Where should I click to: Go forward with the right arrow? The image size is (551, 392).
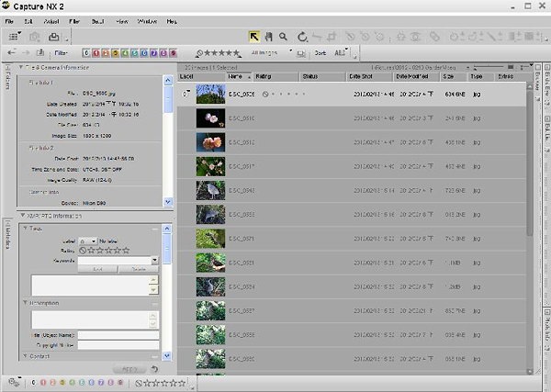coord(26,52)
